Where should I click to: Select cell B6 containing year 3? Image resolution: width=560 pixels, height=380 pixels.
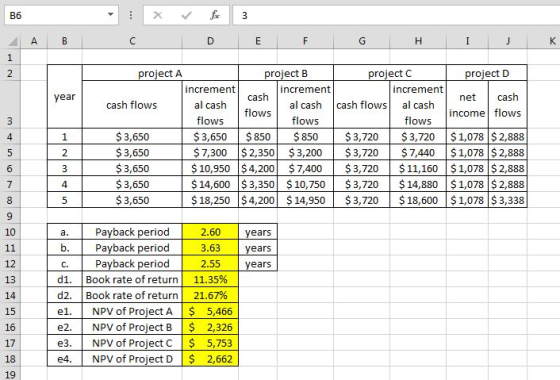pyautogui.click(x=65, y=168)
